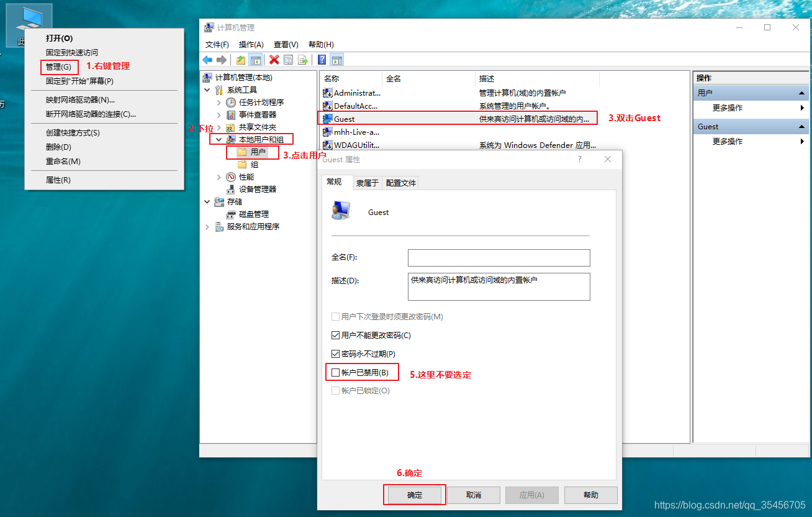Collapse the 系统工具 tree node arrow

tap(207, 90)
